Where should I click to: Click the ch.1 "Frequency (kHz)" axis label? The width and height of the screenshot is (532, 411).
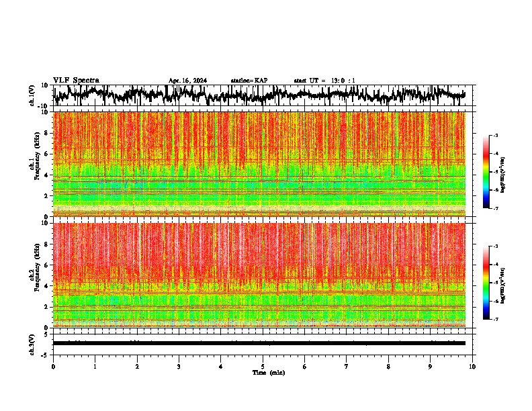coord(37,156)
